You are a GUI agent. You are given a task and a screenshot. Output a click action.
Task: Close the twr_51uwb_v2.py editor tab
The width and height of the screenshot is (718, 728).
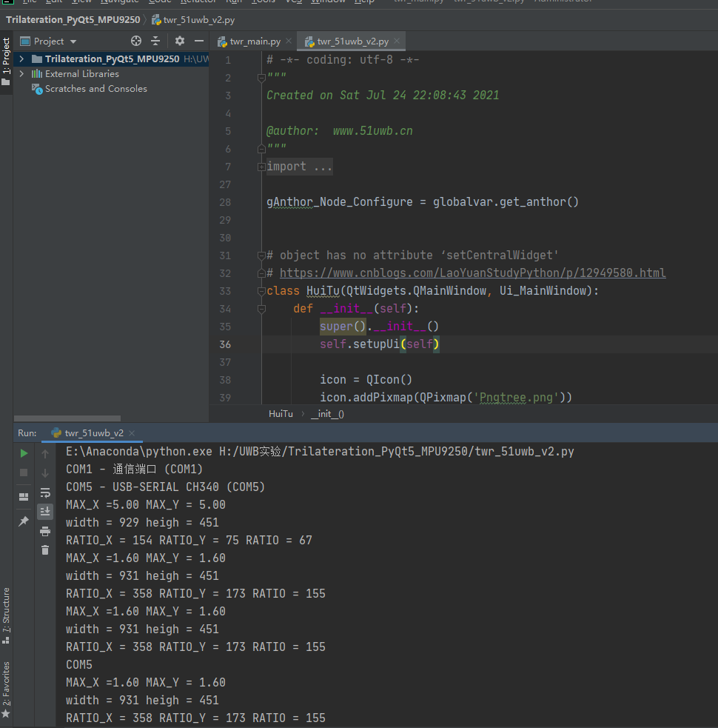tap(397, 41)
